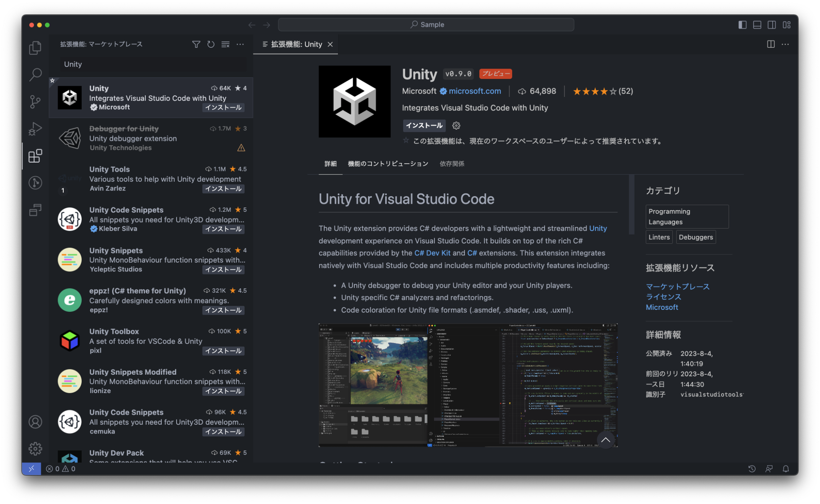Switch to the 機能のコントリビューション tab
820x504 pixels.
click(388, 164)
